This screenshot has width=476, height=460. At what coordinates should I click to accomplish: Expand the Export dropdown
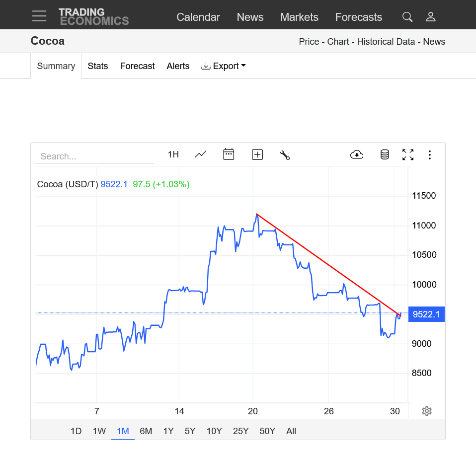pyautogui.click(x=224, y=66)
